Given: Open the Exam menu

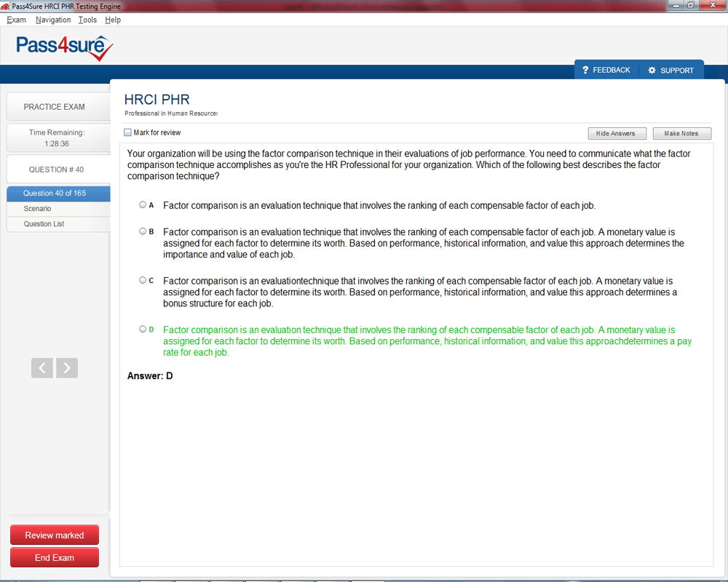Looking at the screenshot, I should coord(16,20).
